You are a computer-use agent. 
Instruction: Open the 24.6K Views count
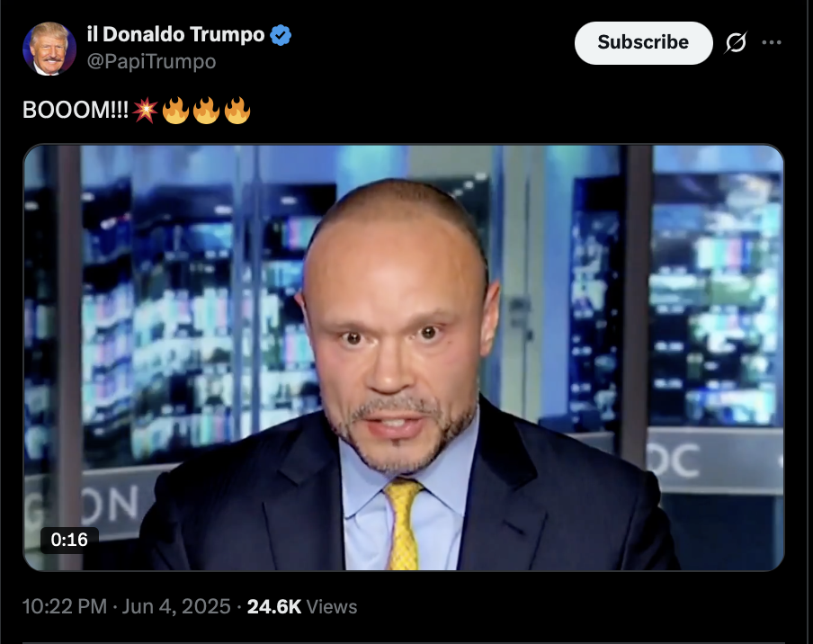(302, 606)
